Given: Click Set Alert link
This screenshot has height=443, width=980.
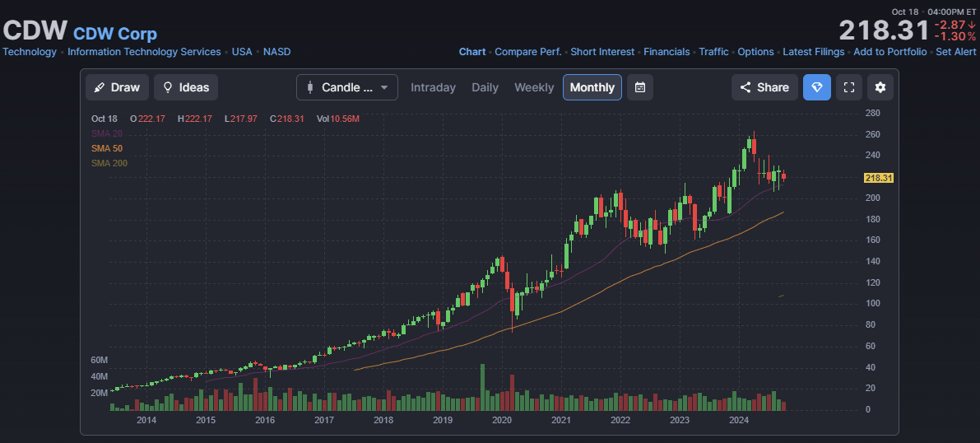Looking at the screenshot, I should pos(956,52).
